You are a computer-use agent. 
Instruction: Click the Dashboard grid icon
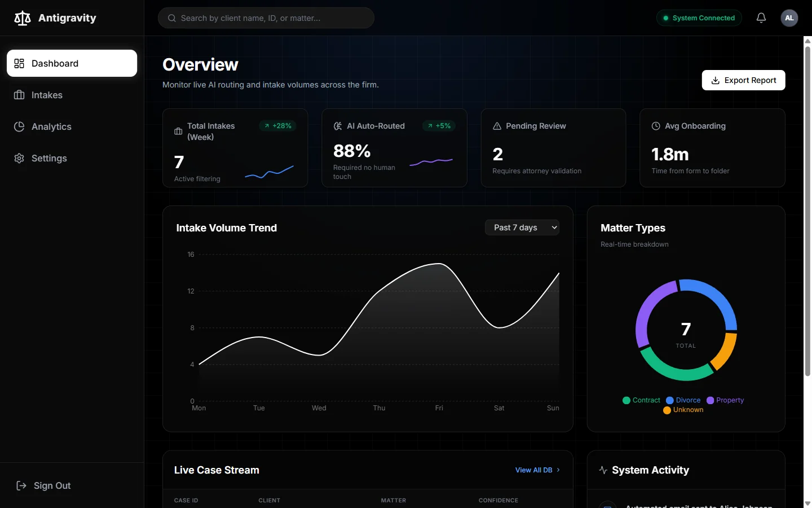click(19, 63)
